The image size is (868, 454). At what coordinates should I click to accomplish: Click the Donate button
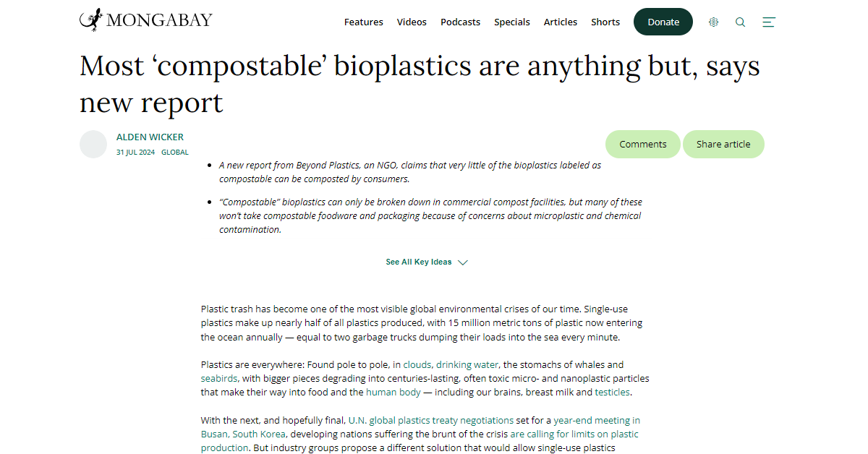663,22
